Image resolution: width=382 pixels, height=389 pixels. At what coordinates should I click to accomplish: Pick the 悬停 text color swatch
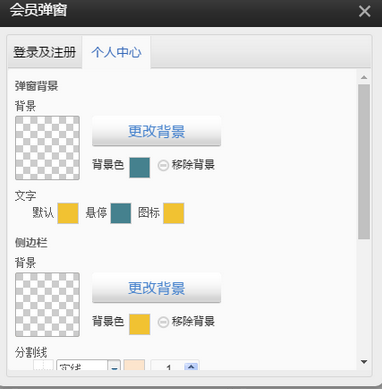tap(121, 213)
